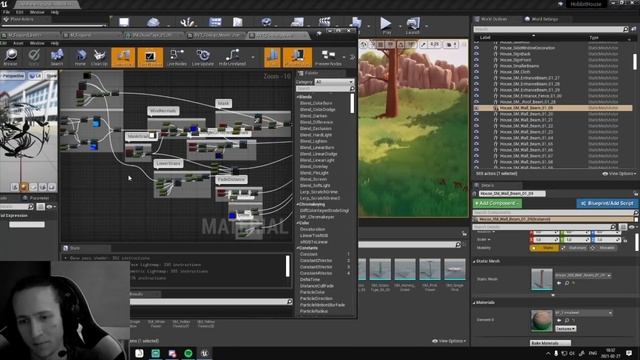Select Constant3Vector in Palette list
Viewport: 640px width, 360px height.
point(316,267)
